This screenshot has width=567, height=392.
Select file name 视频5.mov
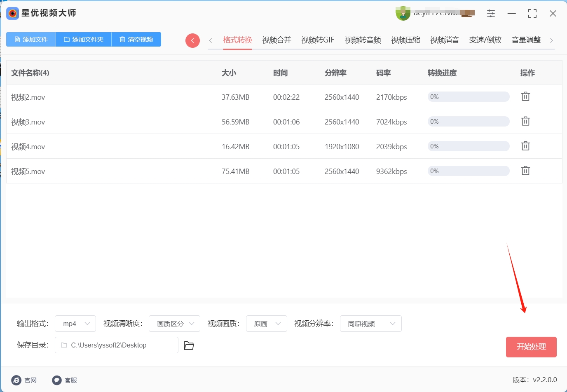pyautogui.click(x=28, y=171)
